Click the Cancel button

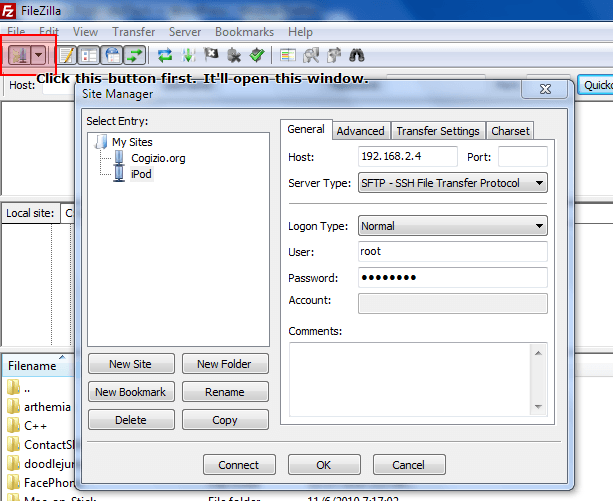pyautogui.click(x=409, y=465)
